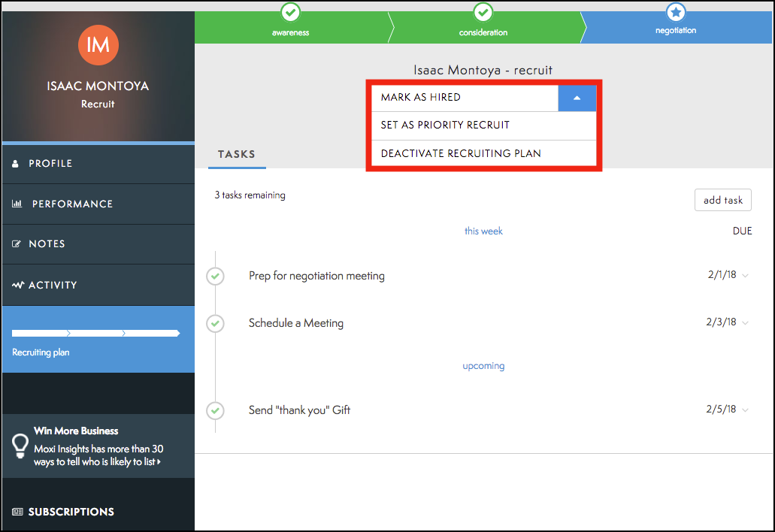The height and width of the screenshot is (532, 775).
Task: Select Set as Priority Recruit option
Action: click(x=445, y=125)
